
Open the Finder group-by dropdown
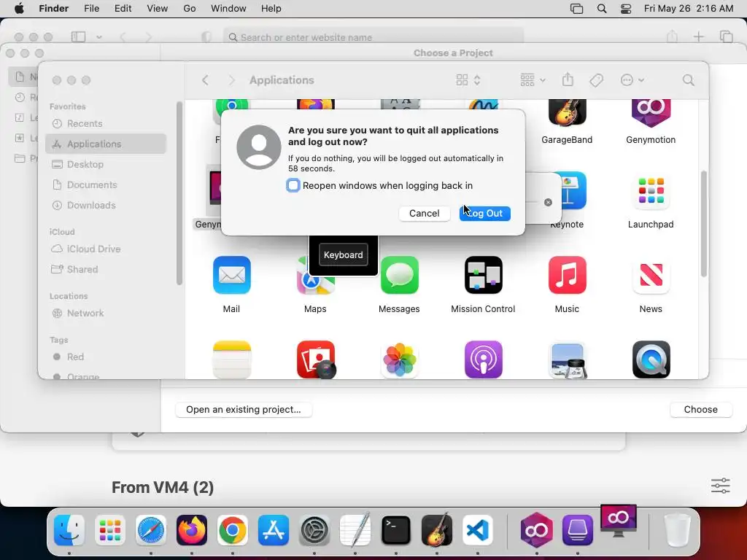(x=533, y=80)
